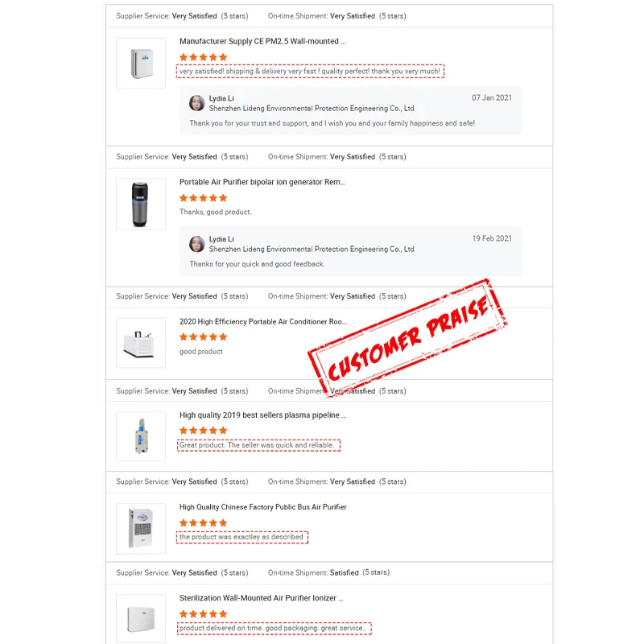Viewport: 644px width, 644px height.
Task: Open the plasma pipeline product image
Action: click(x=140, y=436)
